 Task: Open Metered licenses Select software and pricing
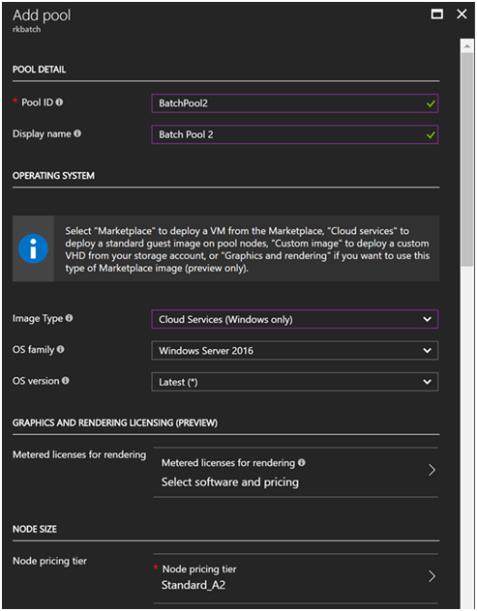(x=296, y=472)
